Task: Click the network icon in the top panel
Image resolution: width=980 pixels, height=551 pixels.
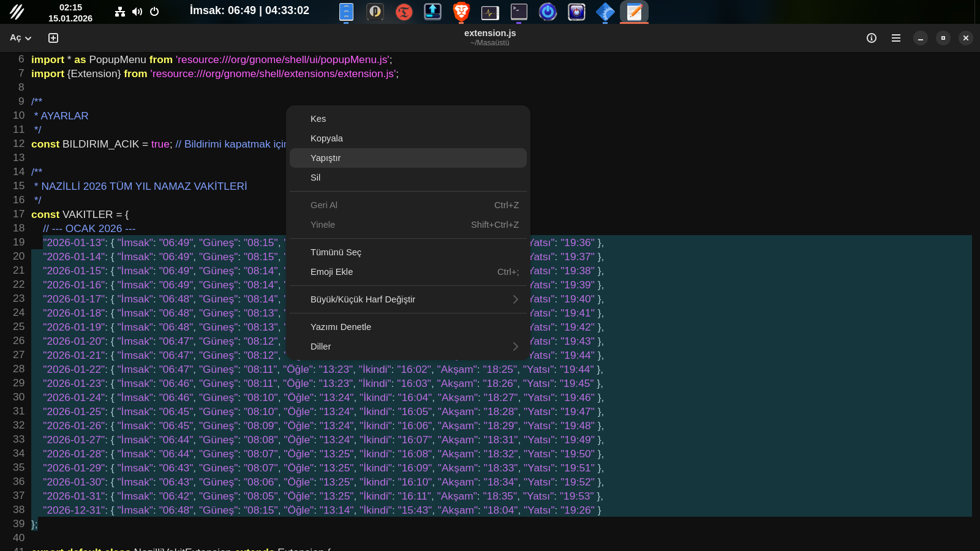Action: (120, 12)
